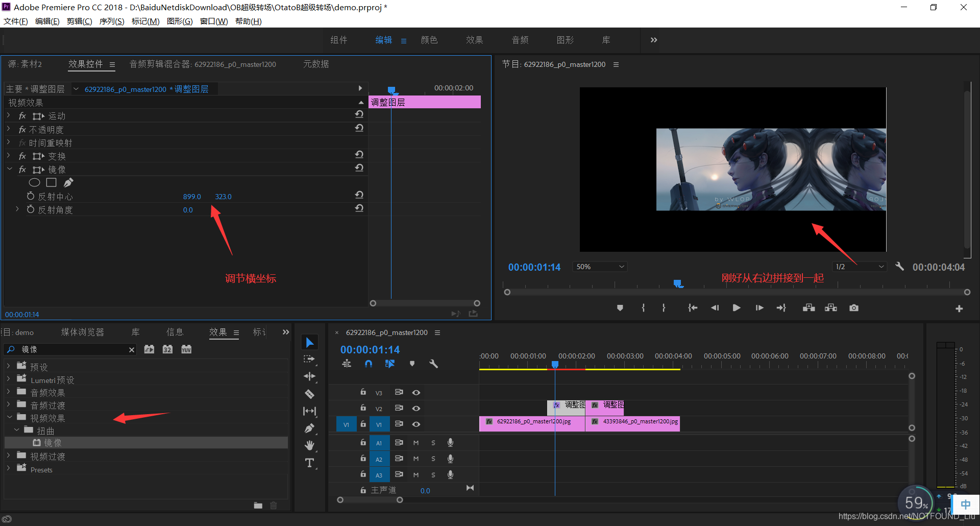Select the Type tool
Screen dimensions: 980x526
click(309, 463)
